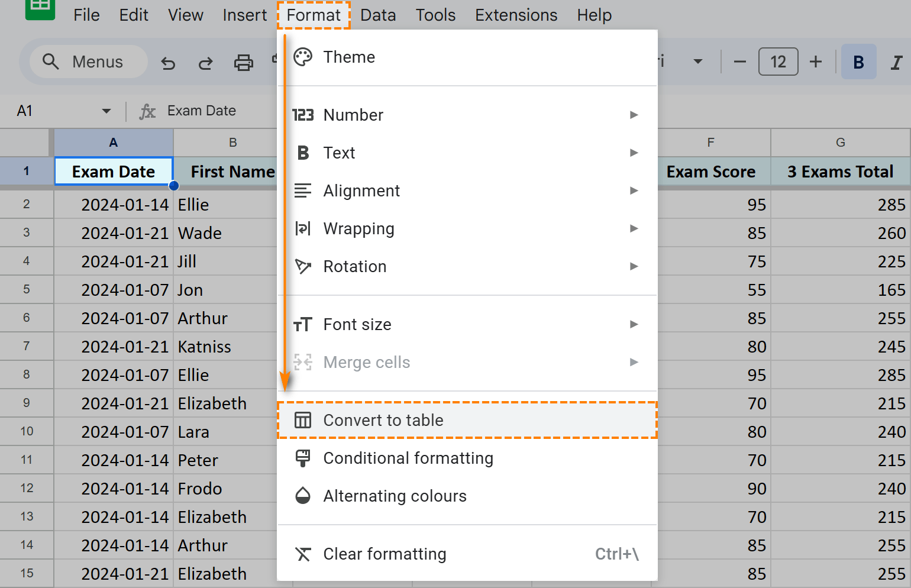
Task: Click the Clear formatting icon
Action: tap(303, 554)
